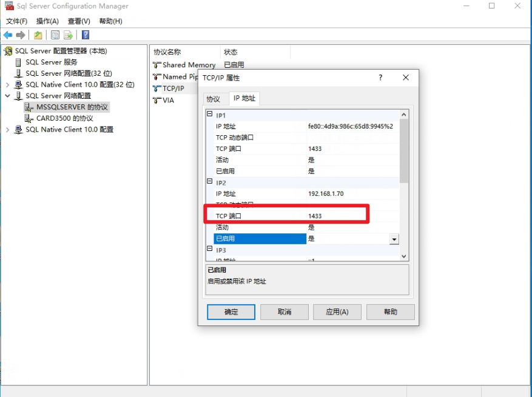Viewport: 532px width, 397px height.
Task: Click the IP1 TCP 动态端口 value field
Action: (353, 138)
